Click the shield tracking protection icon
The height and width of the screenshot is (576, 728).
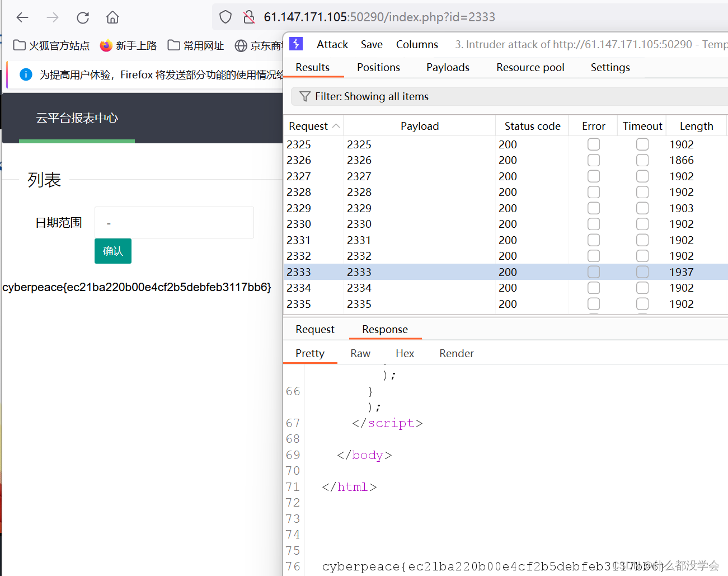coord(226,17)
